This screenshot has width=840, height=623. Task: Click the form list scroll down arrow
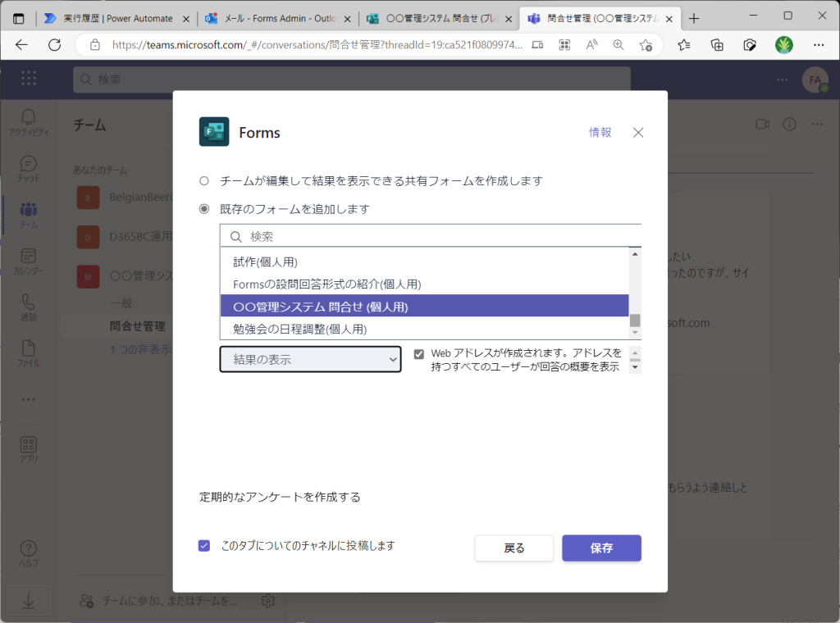click(x=635, y=333)
